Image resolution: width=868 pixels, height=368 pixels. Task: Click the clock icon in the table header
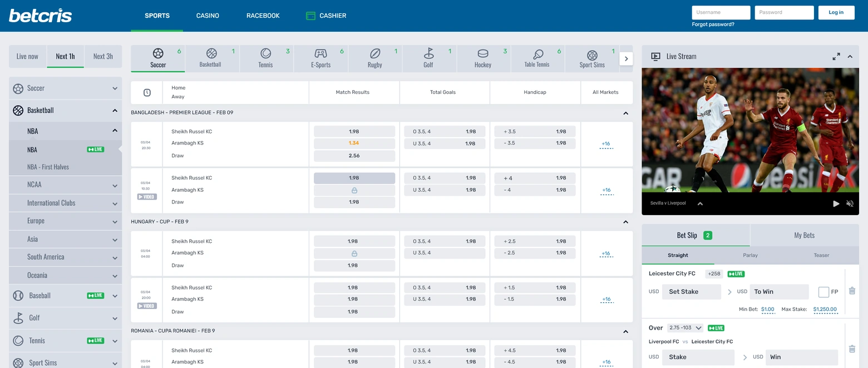(x=147, y=92)
